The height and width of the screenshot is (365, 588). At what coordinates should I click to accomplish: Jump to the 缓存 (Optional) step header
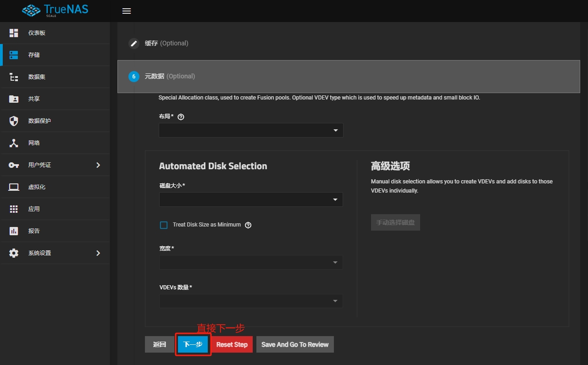(166, 43)
